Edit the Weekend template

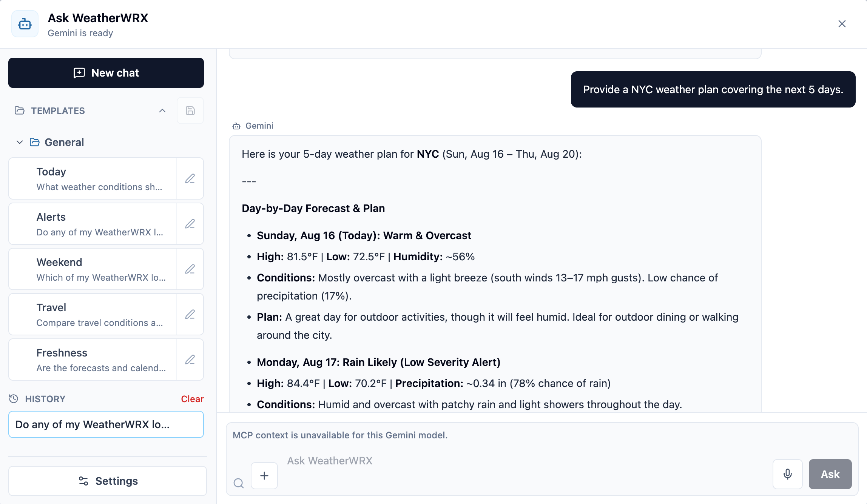point(190,269)
